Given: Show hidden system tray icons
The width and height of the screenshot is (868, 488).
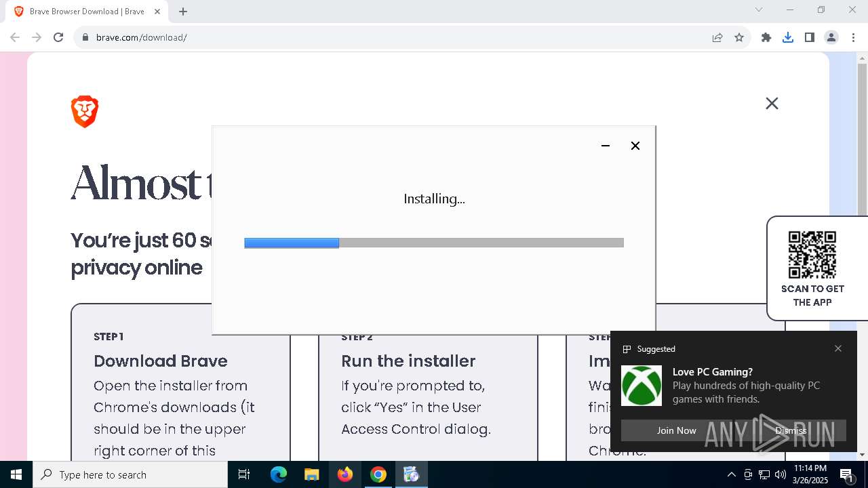Looking at the screenshot, I should 731,474.
